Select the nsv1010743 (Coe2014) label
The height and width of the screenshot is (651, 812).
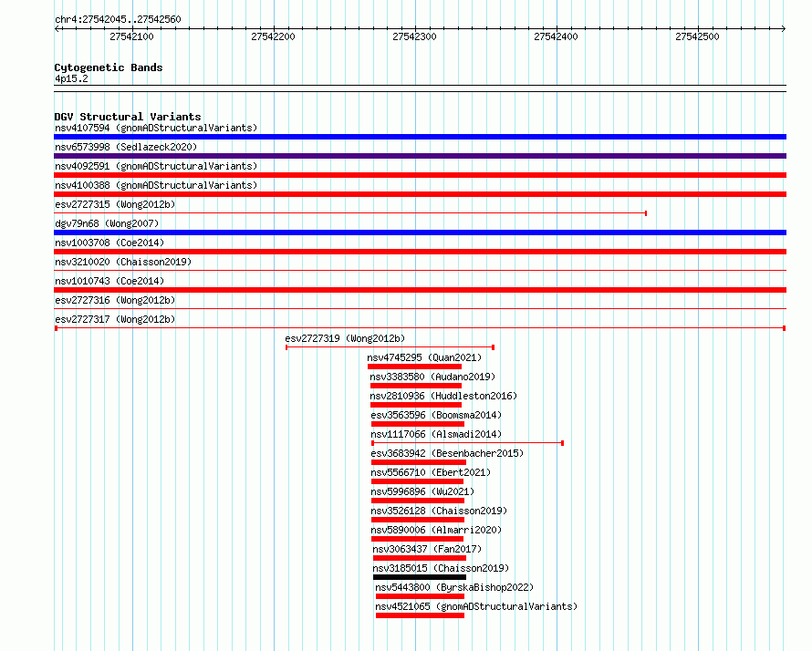coord(109,281)
